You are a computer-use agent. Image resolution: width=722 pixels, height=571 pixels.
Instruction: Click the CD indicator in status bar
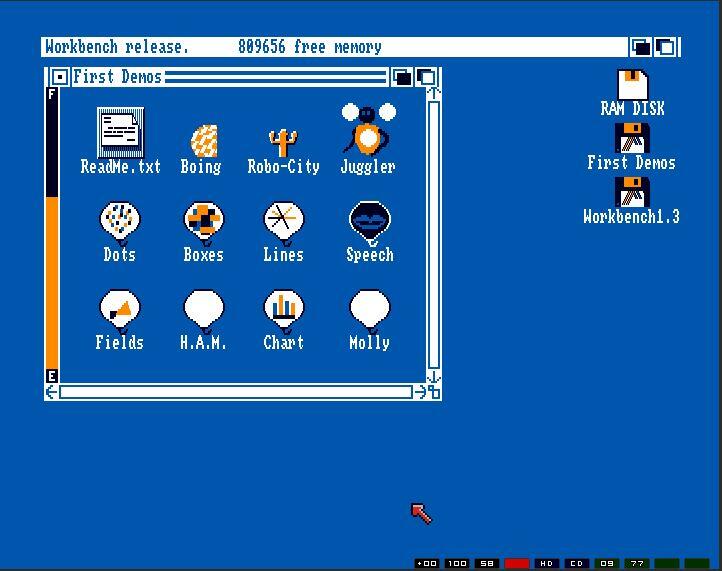tap(576, 563)
